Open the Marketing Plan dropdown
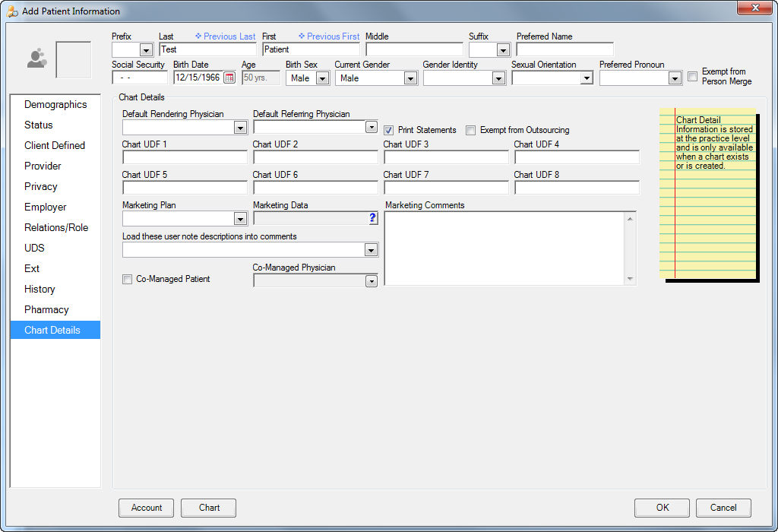The height and width of the screenshot is (532, 778). (x=240, y=220)
